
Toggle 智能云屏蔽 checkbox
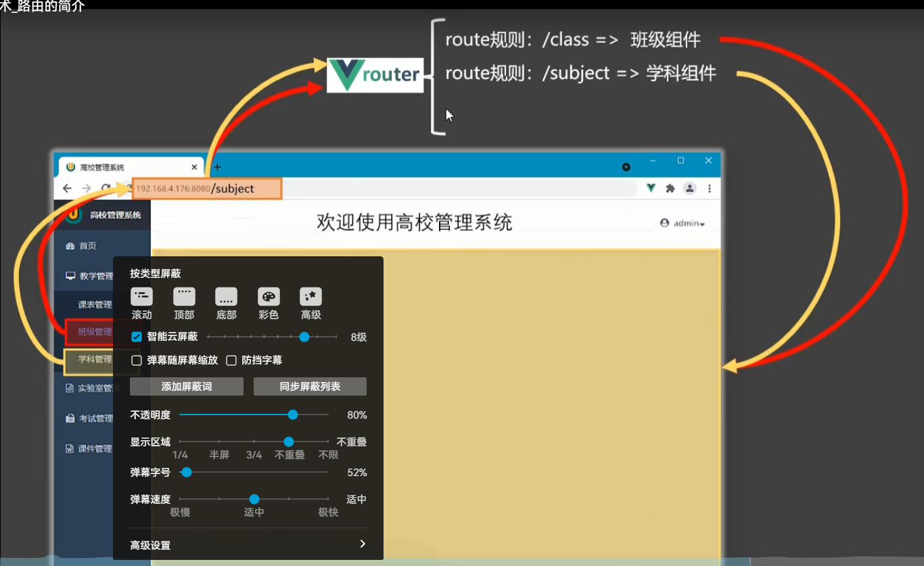pyautogui.click(x=137, y=337)
